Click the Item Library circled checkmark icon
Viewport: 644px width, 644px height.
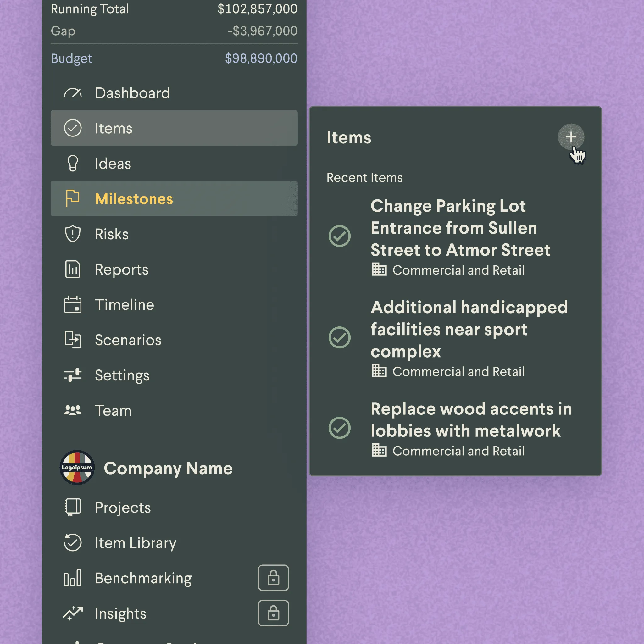click(73, 543)
